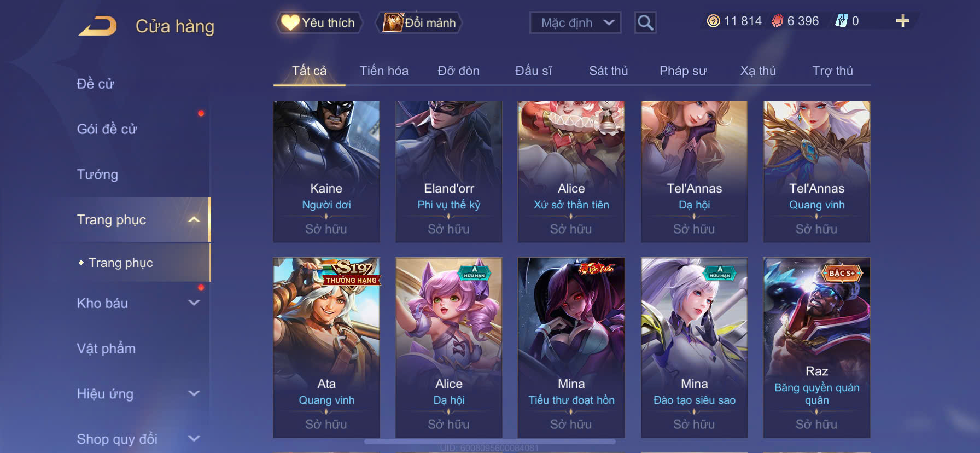This screenshot has width=980, height=453.
Task: Open Yêu thích favorites with heart icon
Action: pyautogui.click(x=319, y=23)
